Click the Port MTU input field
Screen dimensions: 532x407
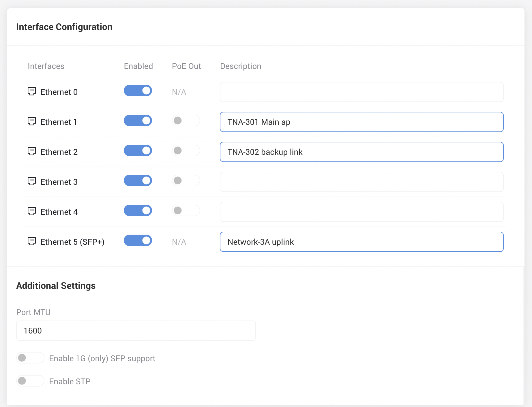pos(136,331)
